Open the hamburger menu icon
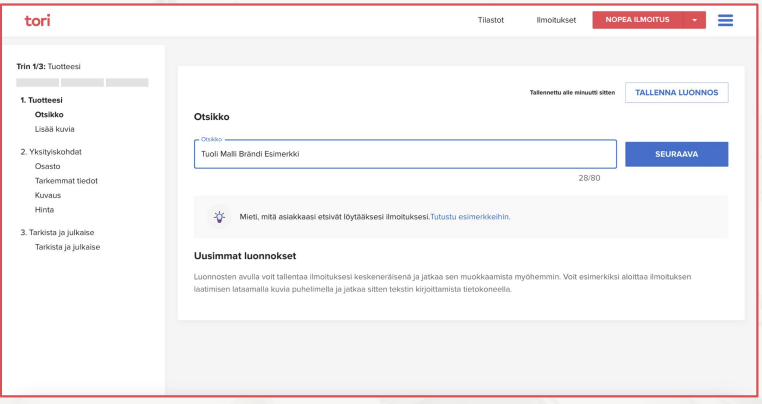The height and width of the screenshot is (404, 762). tap(725, 20)
